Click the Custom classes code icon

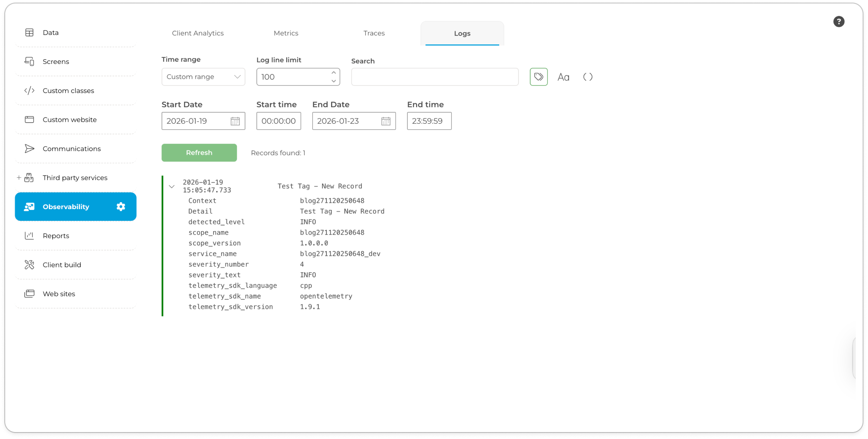click(x=29, y=91)
